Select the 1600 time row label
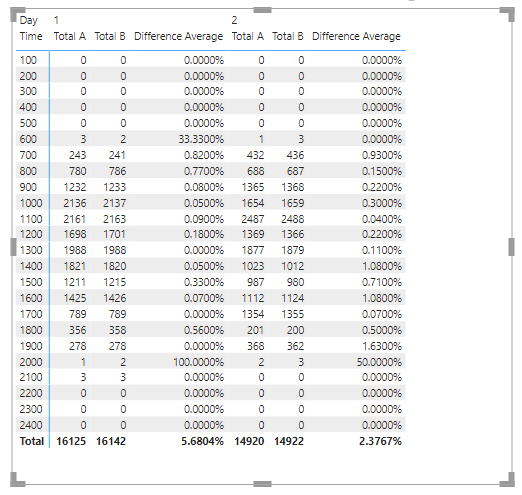Image resolution: width=522 pixels, height=495 pixels. coord(31,298)
